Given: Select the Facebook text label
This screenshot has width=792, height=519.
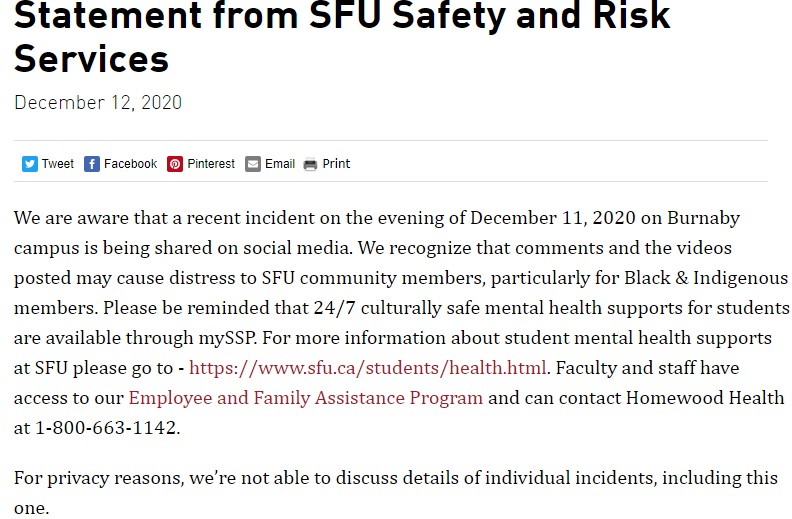Looking at the screenshot, I should (130, 164).
